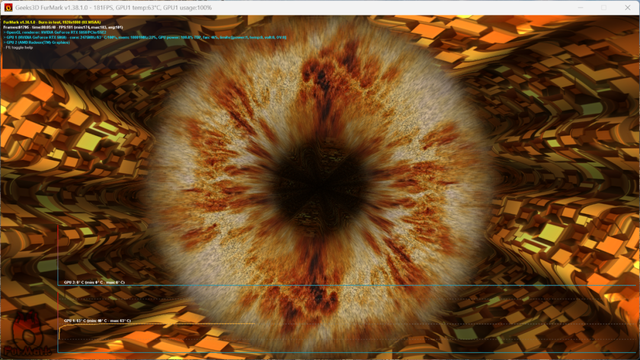Minimize the FurMark window
Image resolution: width=640 pixels, height=360 pixels.
[x=580, y=7]
